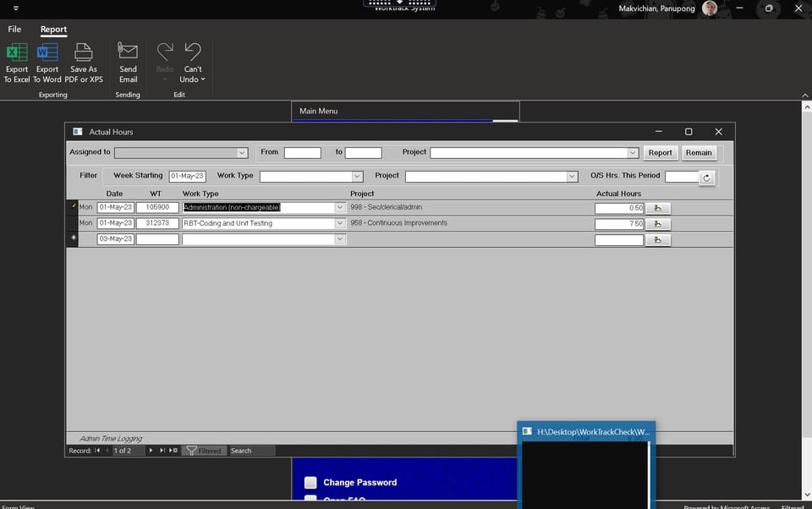Image resolution: width=812 pixels, height=509 pixels.
Task: Click the vertical scrollbar up arrow
Action: click(x=806, y=107)
